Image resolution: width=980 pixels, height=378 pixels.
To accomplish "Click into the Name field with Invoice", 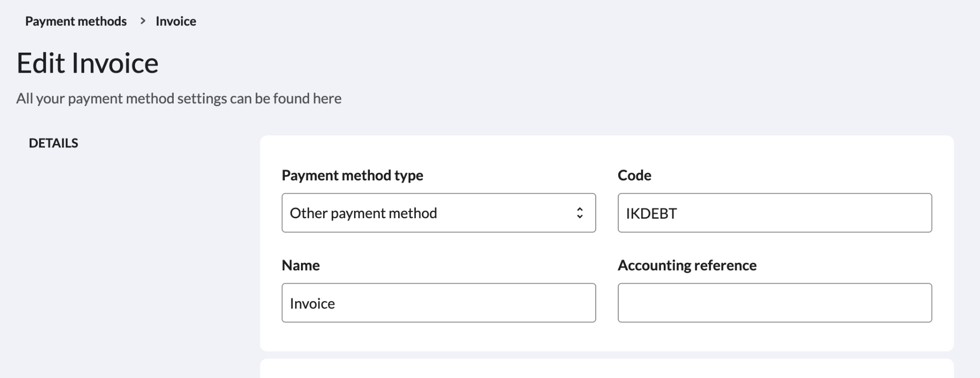I will tap(438, 303).
